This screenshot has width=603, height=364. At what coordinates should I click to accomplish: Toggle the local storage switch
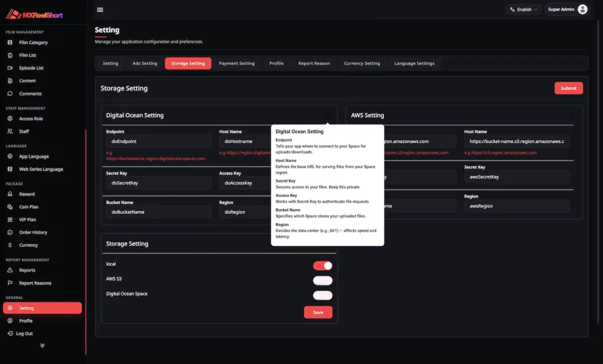tap(322, 266)
